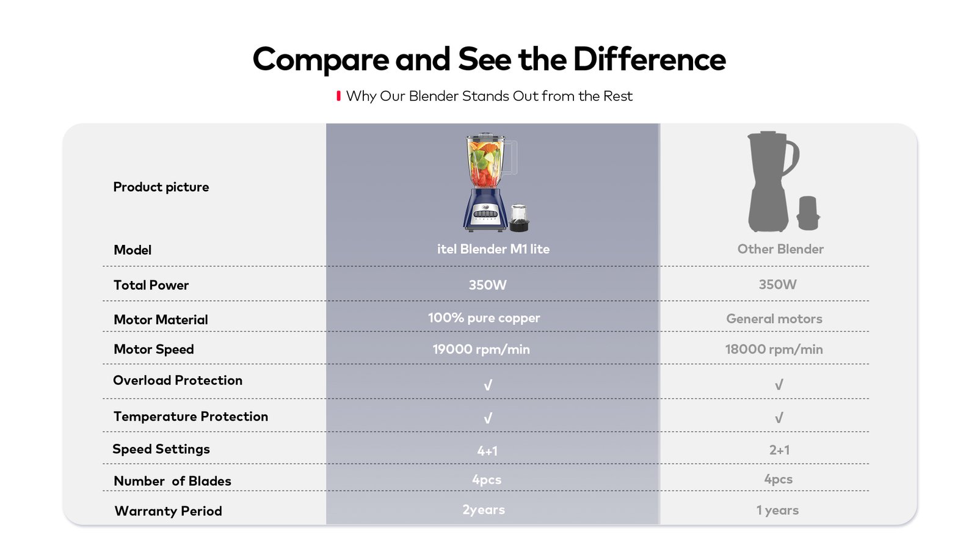Click the red bar icon beside subtitle

[x=338, y=96]
